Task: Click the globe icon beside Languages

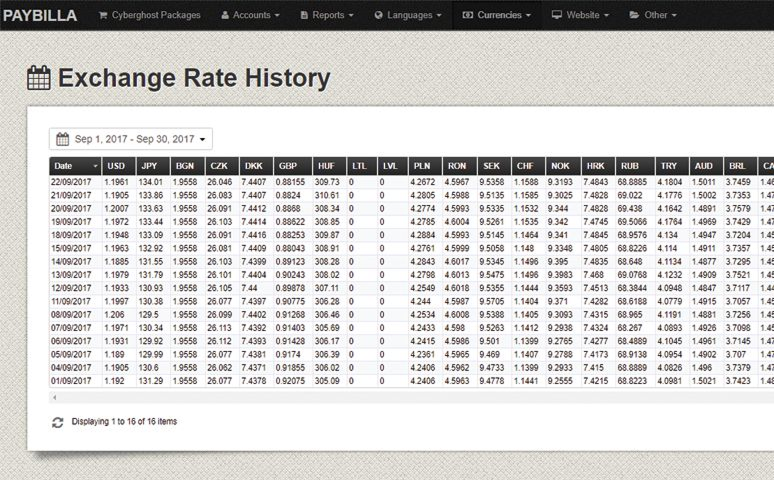Action: 379,15
